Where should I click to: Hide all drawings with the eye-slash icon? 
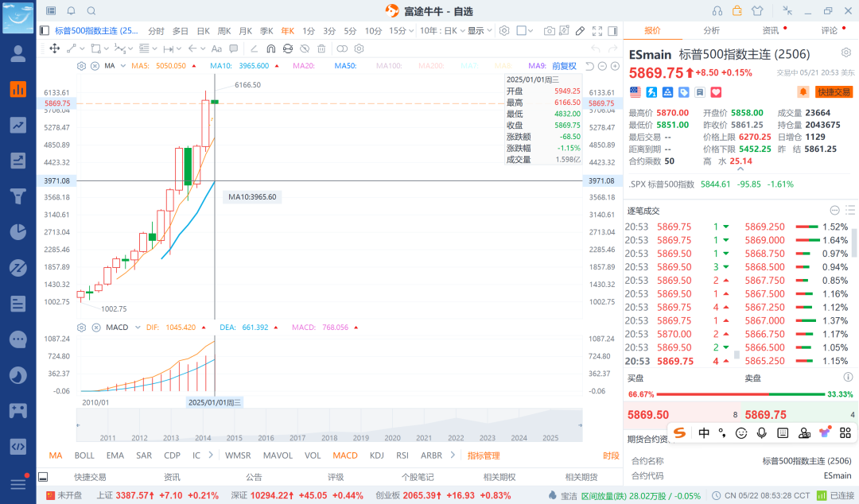[x=305, y=48]
